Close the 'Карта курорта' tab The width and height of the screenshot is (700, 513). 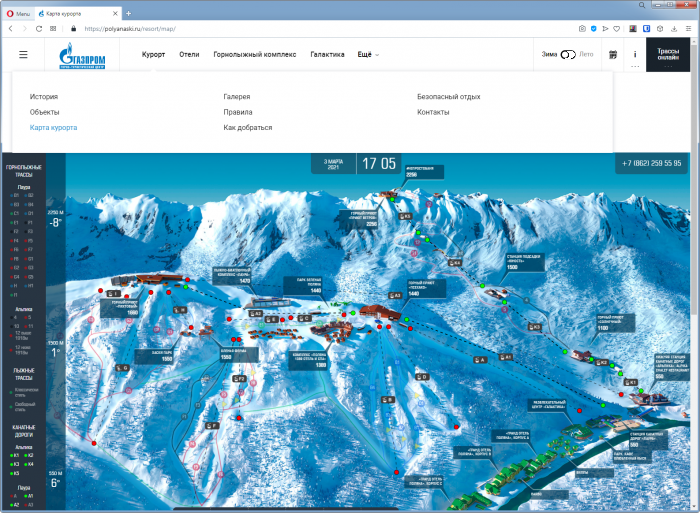pos(115,13)
